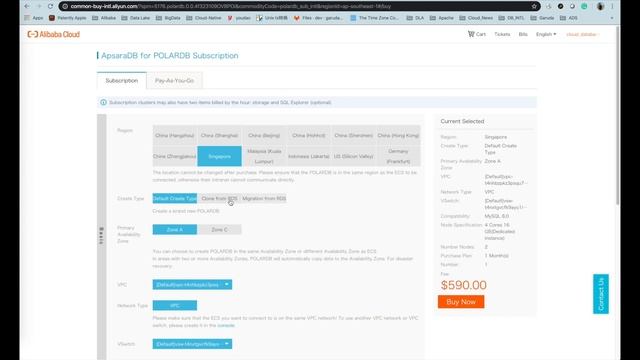Open the Cloud-Native bookmarks folder

tap(204, 18)
